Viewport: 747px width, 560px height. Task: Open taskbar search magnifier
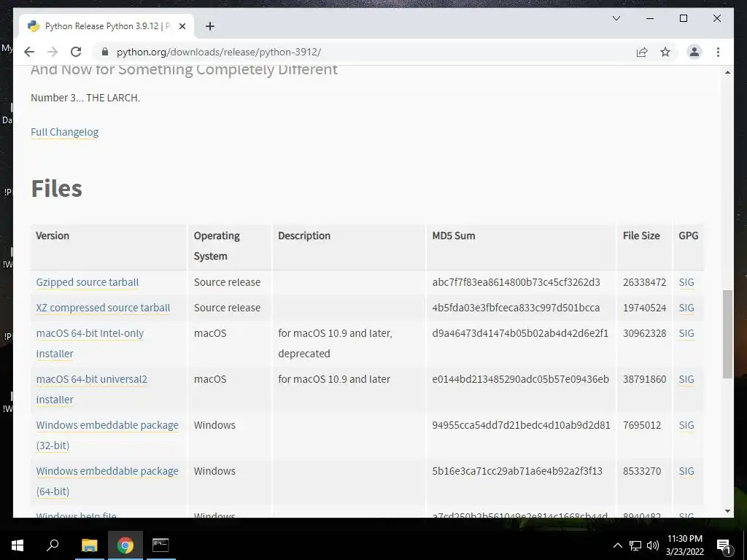[53, 545]
